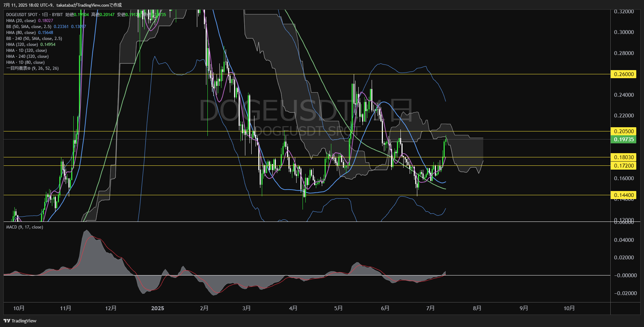The height and width of the screenshot is (327, 644).
Task: Click the 5月 time axis label
Action: [339, 308]
